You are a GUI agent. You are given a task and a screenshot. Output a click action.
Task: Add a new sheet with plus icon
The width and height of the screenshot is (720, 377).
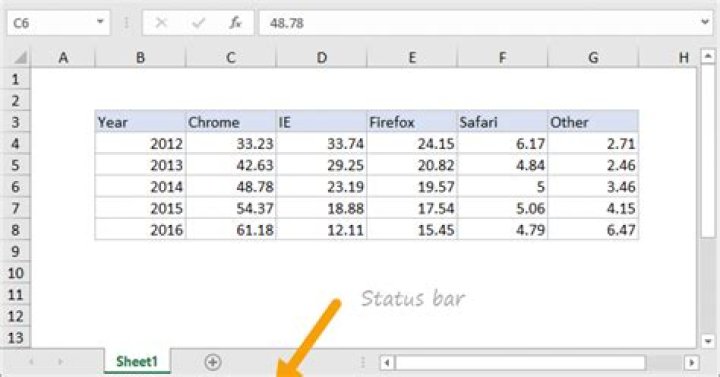pyautogui.click(x=213, y=362)
